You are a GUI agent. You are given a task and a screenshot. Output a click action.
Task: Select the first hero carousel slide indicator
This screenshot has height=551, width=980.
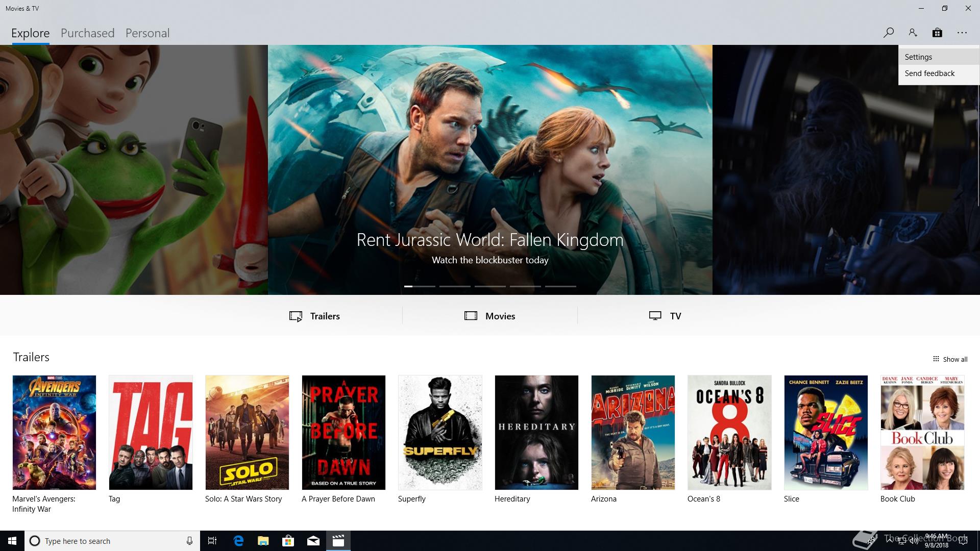pos(420,286)
